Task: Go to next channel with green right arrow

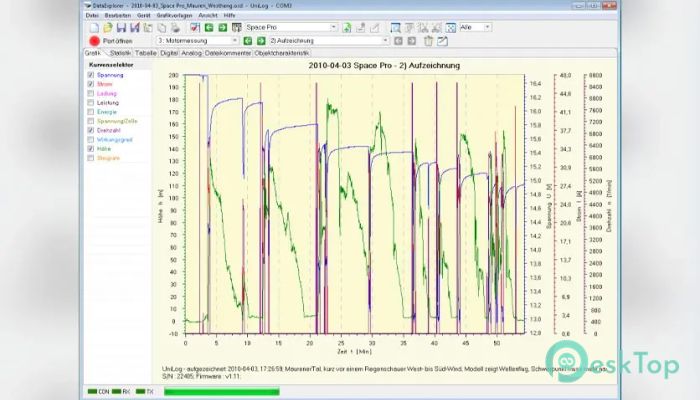Action: point(261,41)
